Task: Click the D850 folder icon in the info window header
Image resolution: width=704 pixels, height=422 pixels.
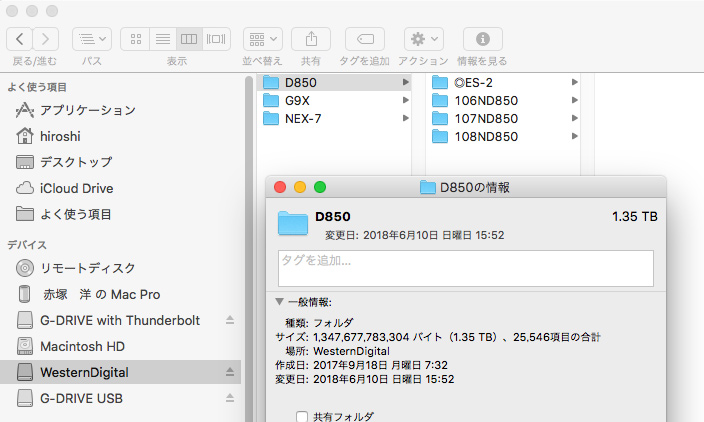Action: (x=293, y=223)
